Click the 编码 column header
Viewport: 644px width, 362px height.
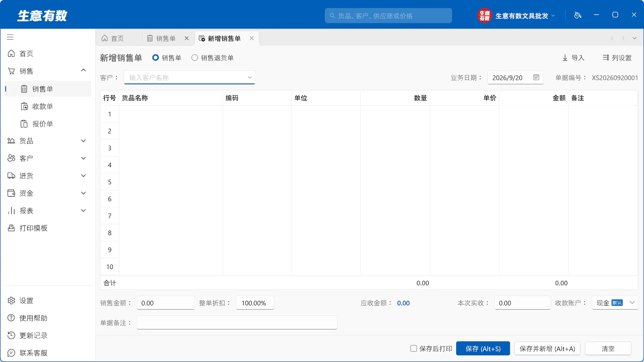pos(257,98)
